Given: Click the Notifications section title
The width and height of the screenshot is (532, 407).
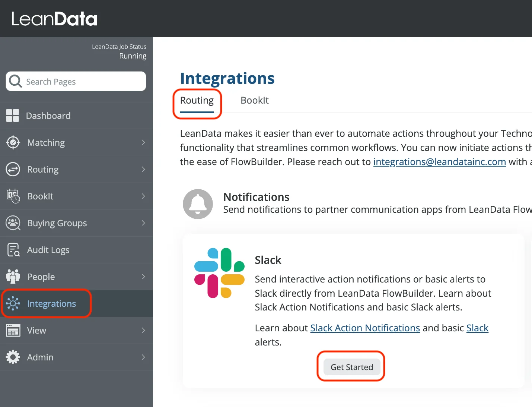Looking at the screenshot, I should click(x=257, y=197).
